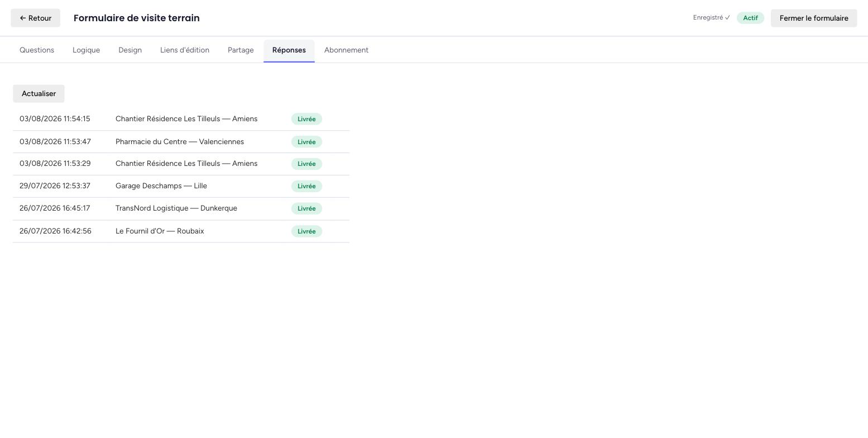Viewport: 868px width, 438px height.
Task: Open response dated 26/07/2026 16:42:56
Action: click(181, 231)
